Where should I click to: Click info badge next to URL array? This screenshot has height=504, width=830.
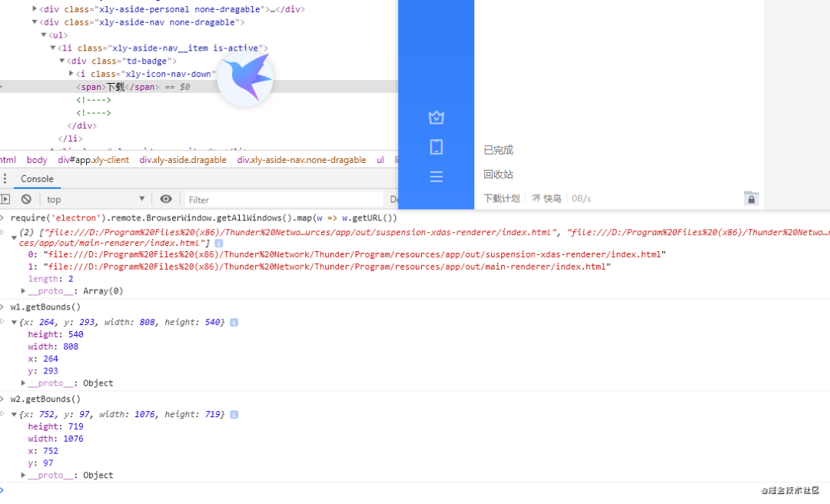tap(218, 243)
